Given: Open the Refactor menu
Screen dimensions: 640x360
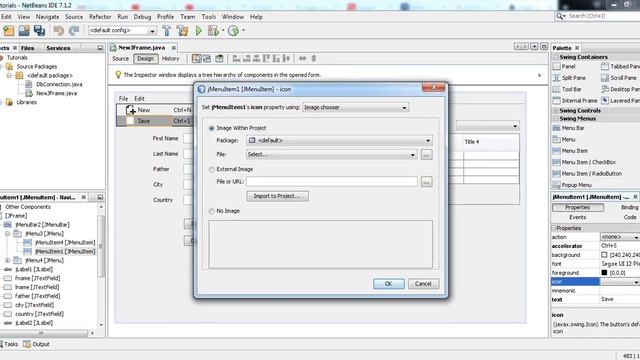Looking at the screenshot, I should (100, 17).
